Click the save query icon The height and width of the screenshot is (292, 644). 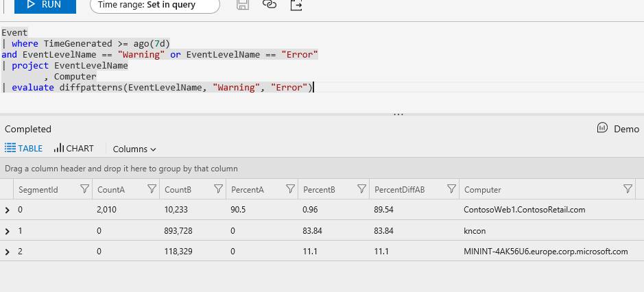pos(242,5)
